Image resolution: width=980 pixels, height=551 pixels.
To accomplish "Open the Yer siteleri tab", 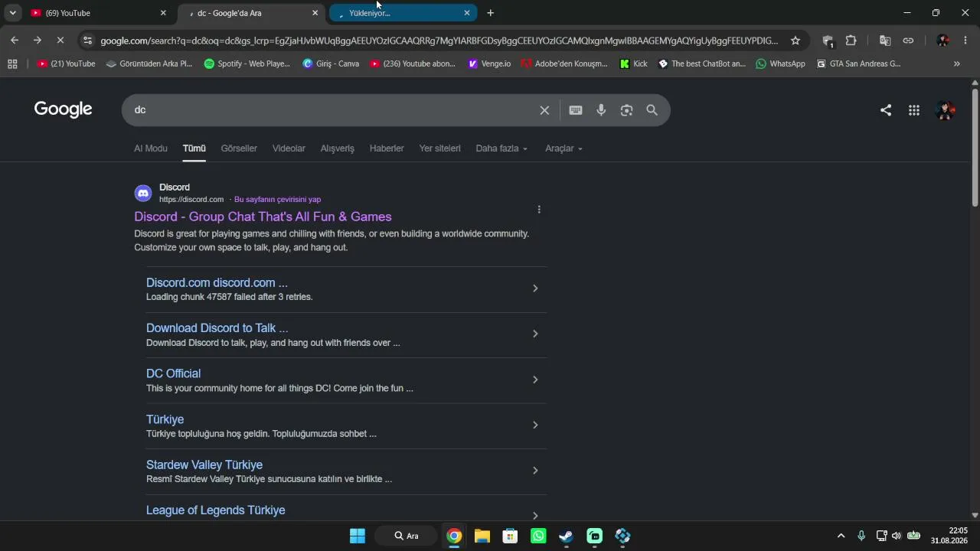I will 440,148.
